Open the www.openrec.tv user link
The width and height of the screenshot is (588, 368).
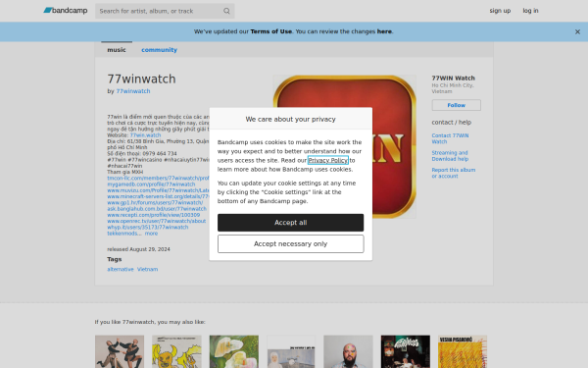pyautogui.click(x=157, y=221)
